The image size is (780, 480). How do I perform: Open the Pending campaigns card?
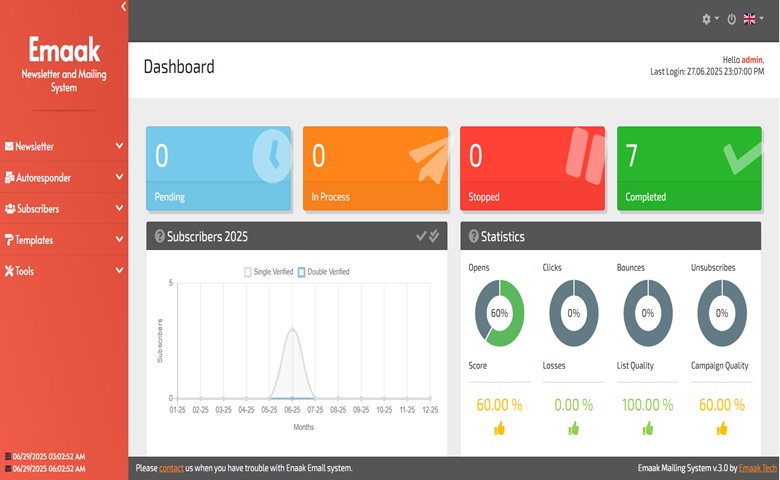point(218,168)
